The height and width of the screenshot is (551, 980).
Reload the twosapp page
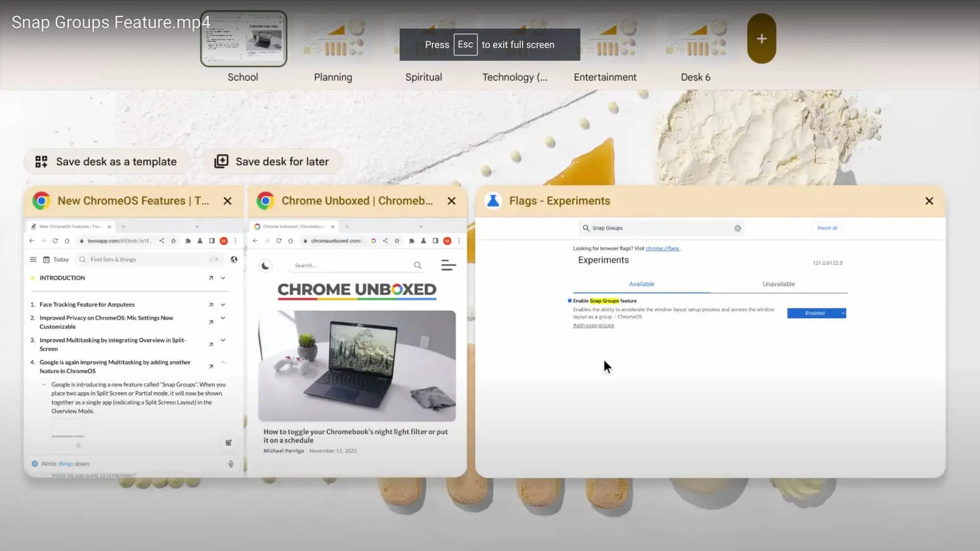55,241
